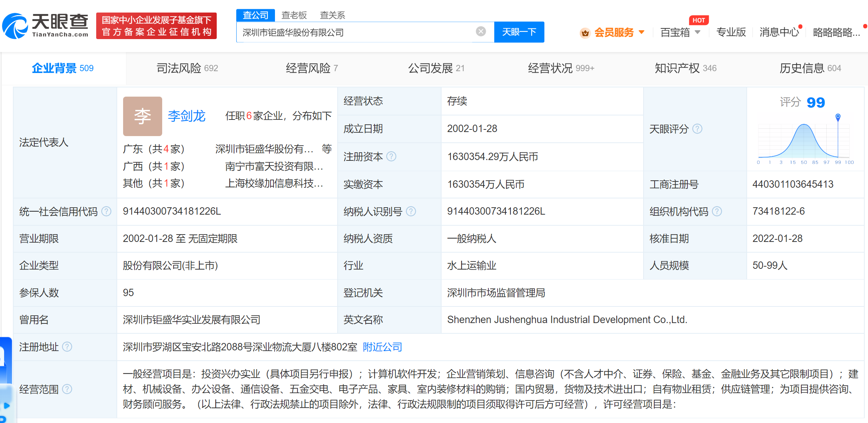The height and width of the screenshot is (423, 868).
Task: Select former name 深圳市钜盛华实业发展有限公司
Action: click(x=192, y=320)
